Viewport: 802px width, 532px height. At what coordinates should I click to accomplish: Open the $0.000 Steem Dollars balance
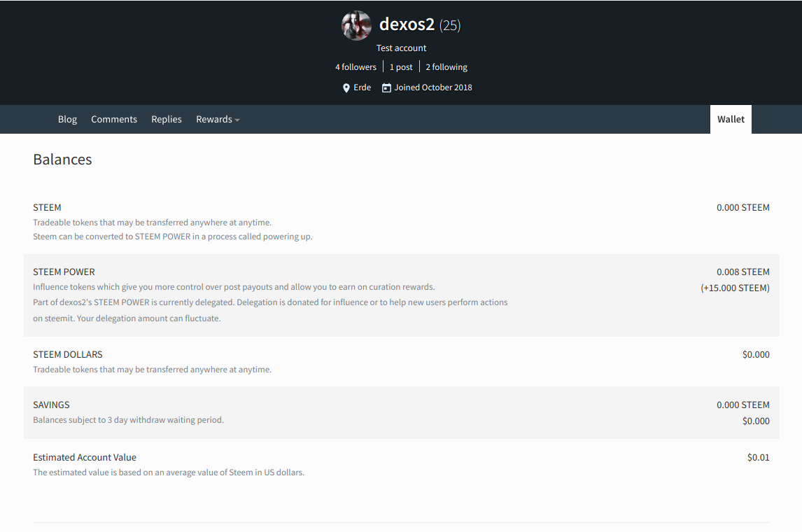(756, 354)
